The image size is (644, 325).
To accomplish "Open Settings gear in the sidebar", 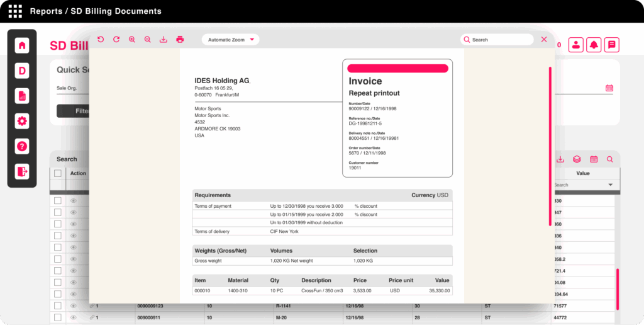I will tap(22, 121).
